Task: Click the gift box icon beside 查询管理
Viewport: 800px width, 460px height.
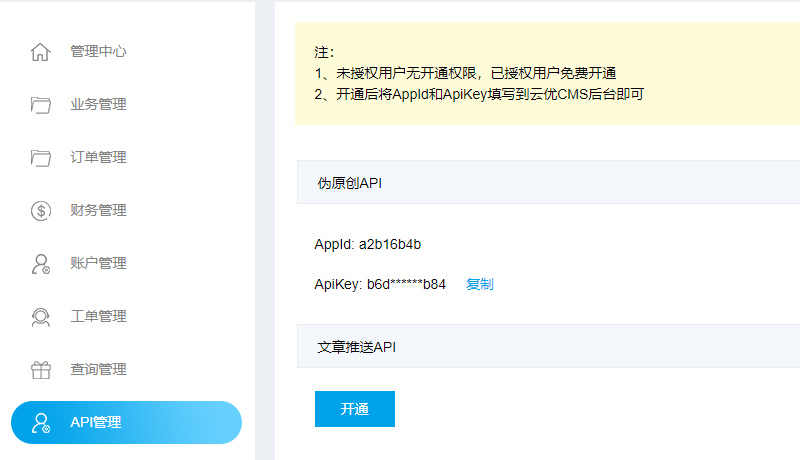Action: point(41,370)
